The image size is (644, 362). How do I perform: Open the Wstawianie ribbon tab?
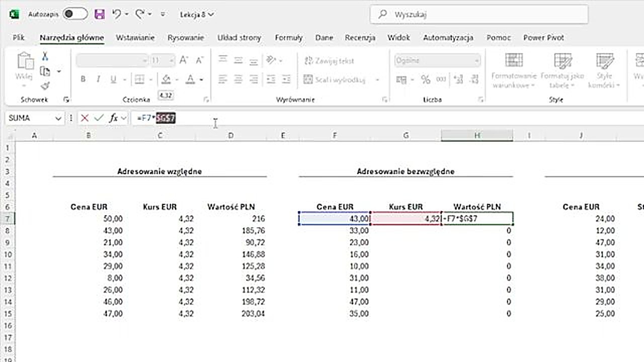click(x=135, y=38)
